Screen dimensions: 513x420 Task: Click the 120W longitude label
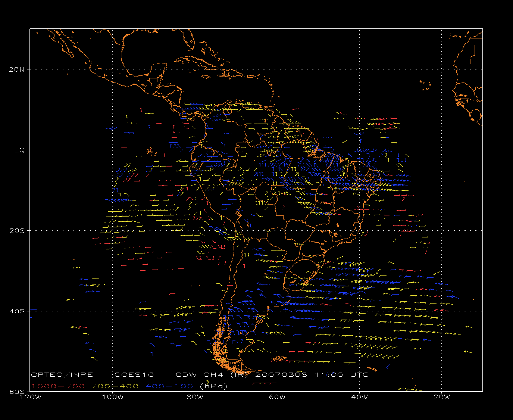[x=30, y=397]
